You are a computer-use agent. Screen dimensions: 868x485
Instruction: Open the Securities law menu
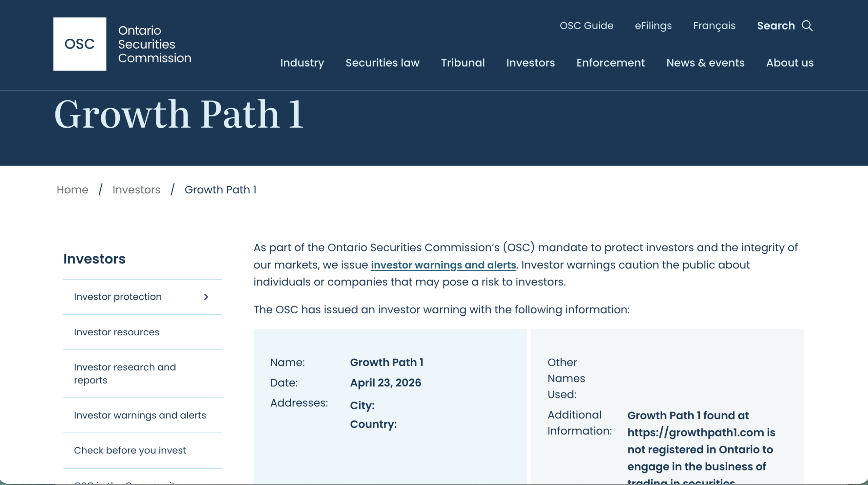382,63
